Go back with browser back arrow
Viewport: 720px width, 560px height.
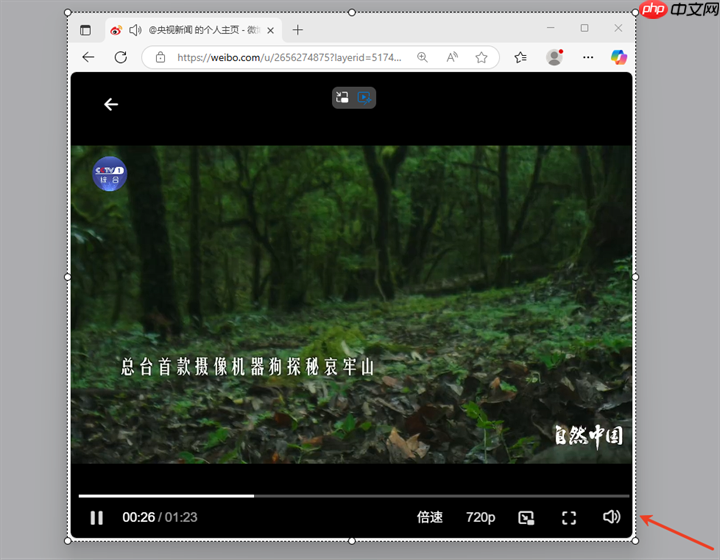pos(88,57)
